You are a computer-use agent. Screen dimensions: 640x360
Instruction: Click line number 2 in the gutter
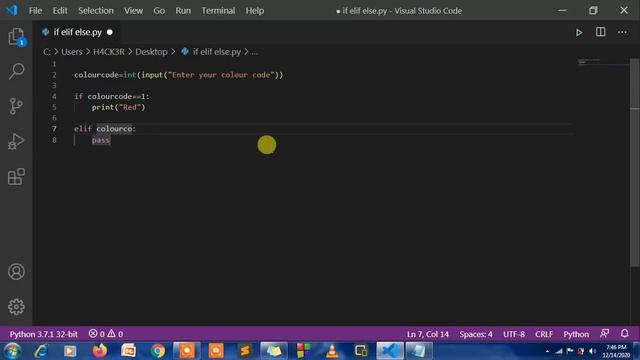[x=54, y=75]
